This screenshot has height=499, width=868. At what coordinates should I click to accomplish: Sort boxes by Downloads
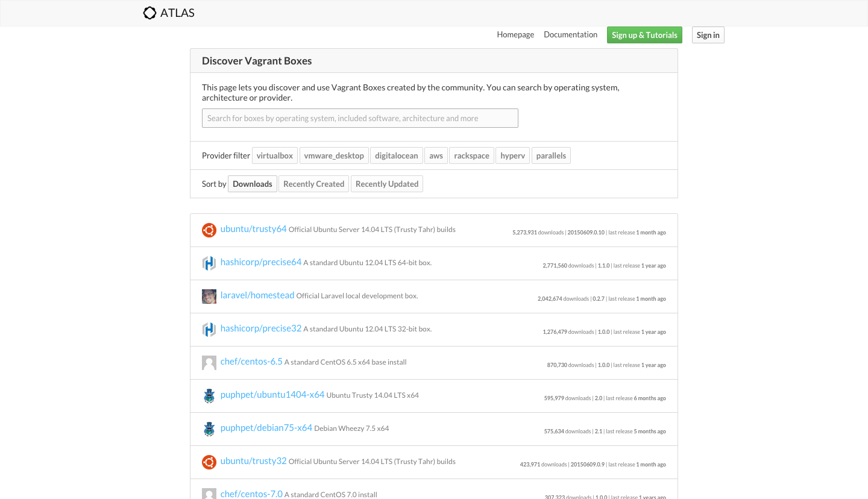pyautogui.click(x=253, y=184)
